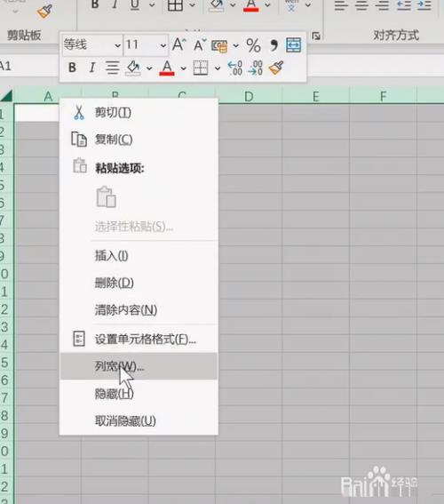Viewport: 444px width, 504px height.
Task: Align text right in ribbon
Action: tap(383, 5)
